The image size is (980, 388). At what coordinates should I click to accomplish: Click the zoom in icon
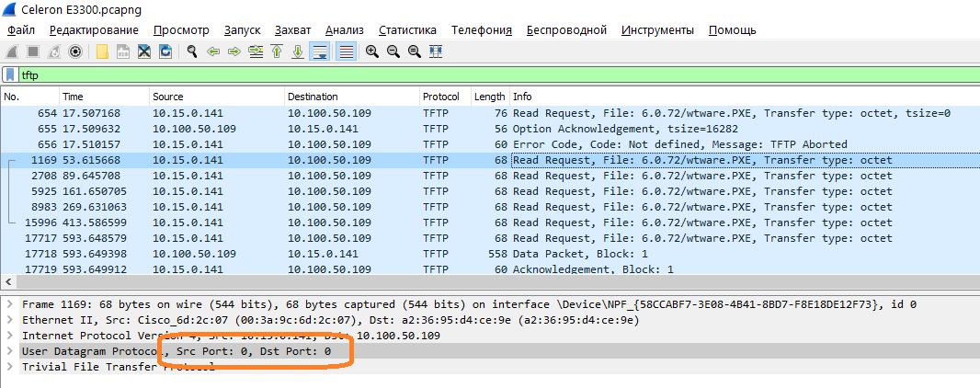[371, 51]
